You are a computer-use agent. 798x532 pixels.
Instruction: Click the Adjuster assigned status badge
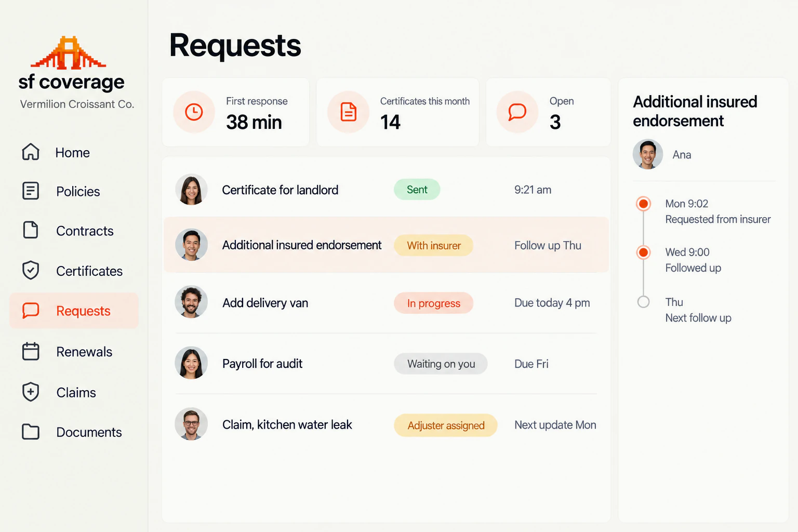tap(445, 425)
